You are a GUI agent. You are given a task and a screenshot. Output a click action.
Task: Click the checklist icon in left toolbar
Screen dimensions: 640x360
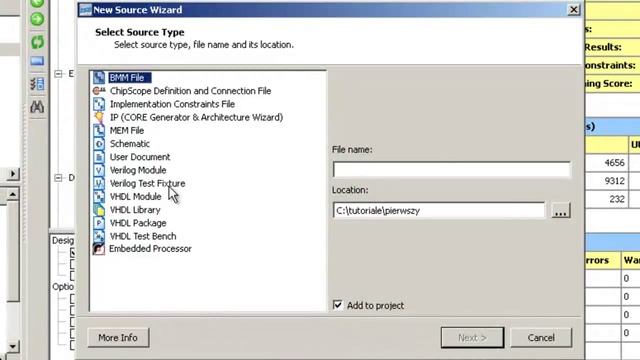[x=37, y=84]
